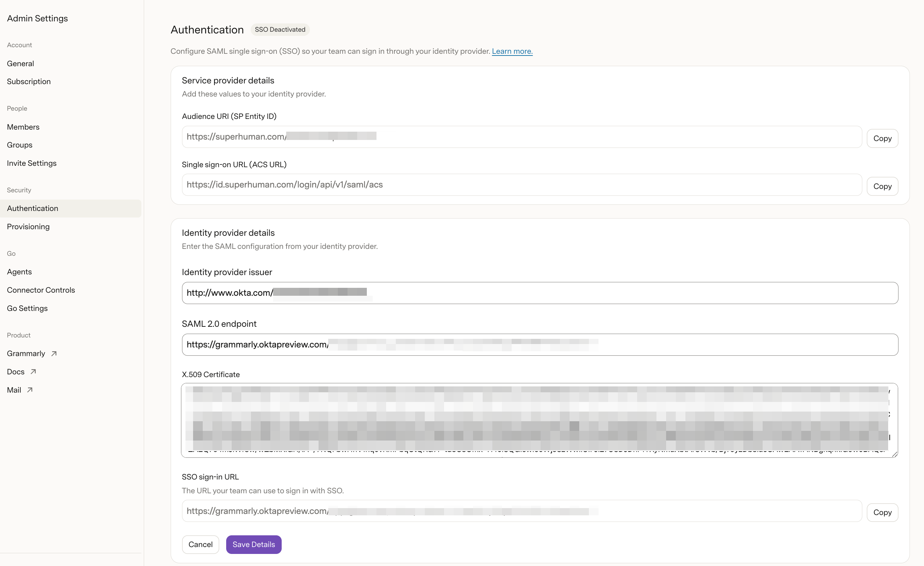Open Docs product link
This screenshot has width=924, height=566.
click(16, 372)
